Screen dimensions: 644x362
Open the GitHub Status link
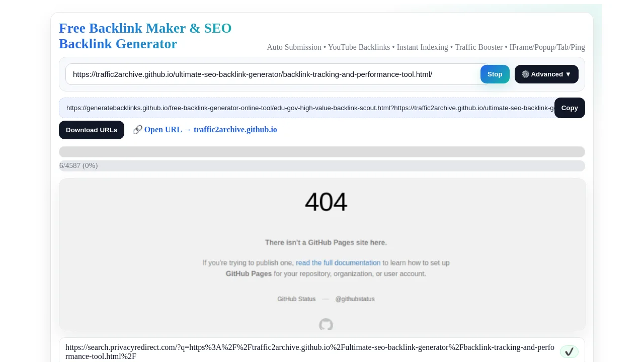point(296,299)
